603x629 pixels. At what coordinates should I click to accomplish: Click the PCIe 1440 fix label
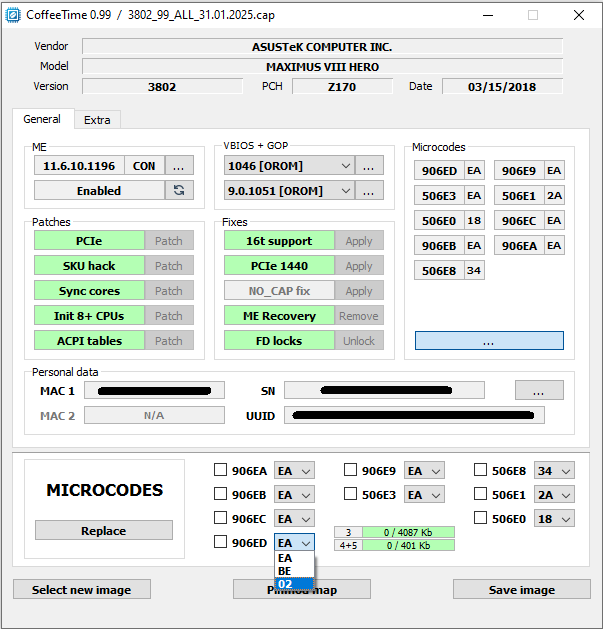pos(279,265)
